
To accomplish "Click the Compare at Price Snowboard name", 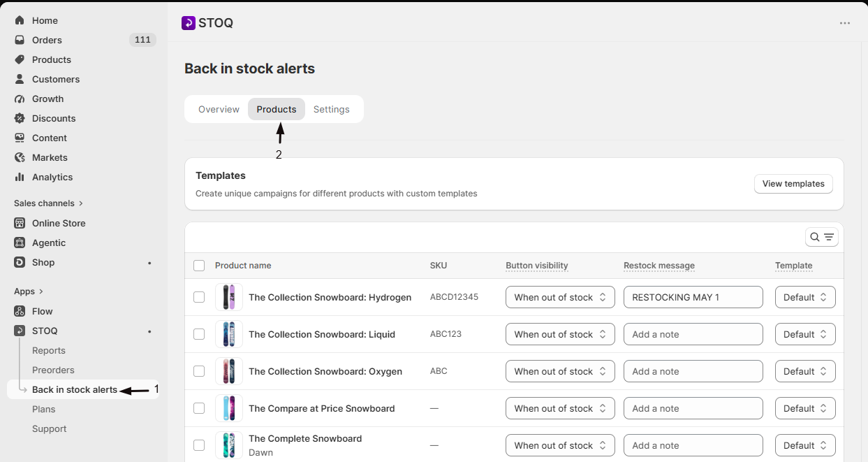I will [x=322, y=408].
